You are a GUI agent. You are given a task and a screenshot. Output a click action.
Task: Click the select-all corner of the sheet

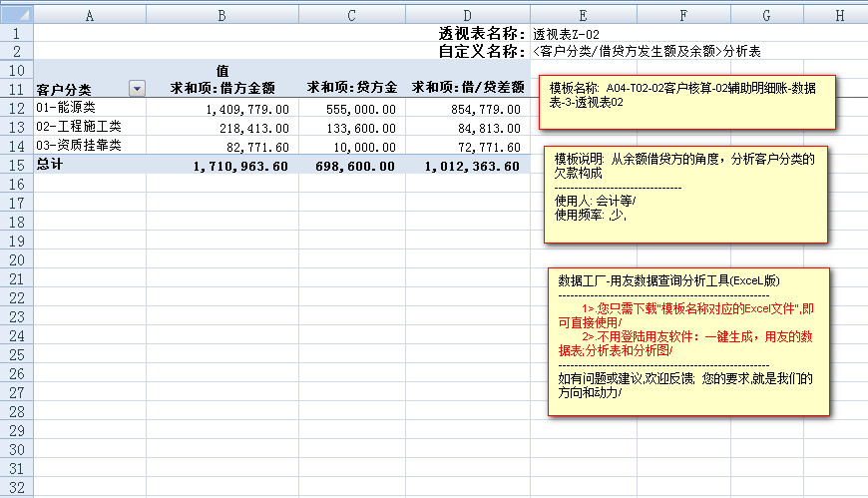[16, 15]
